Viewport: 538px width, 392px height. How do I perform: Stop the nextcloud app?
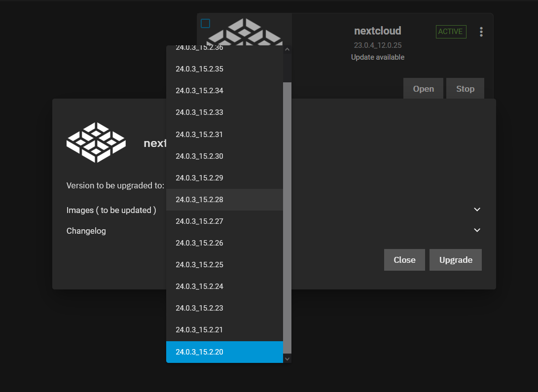465,89
